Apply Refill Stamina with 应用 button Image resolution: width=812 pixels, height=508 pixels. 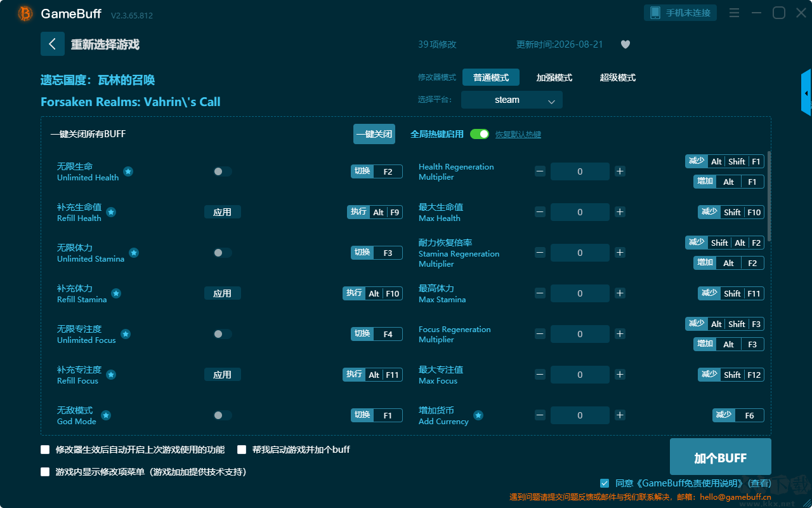pos(223,293)
